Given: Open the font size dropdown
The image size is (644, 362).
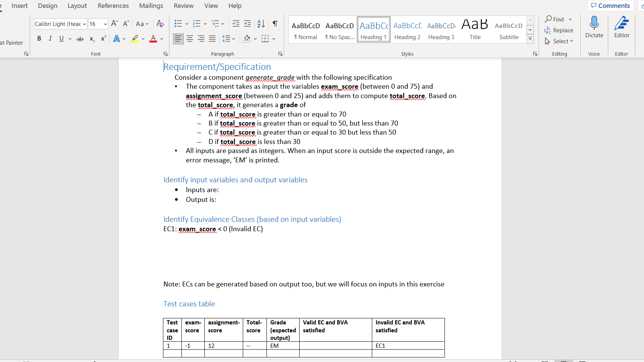Looking at the screenshot, I should tap(105, 24).
